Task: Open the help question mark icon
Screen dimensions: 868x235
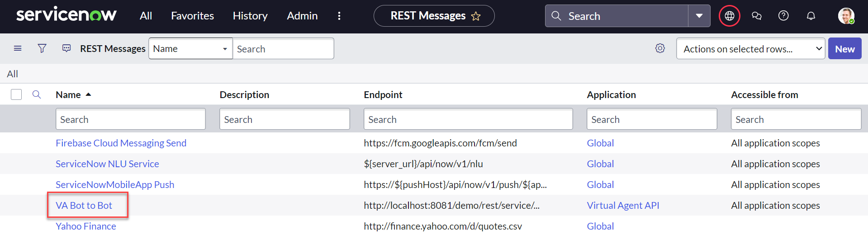Action: coord(783,16)
